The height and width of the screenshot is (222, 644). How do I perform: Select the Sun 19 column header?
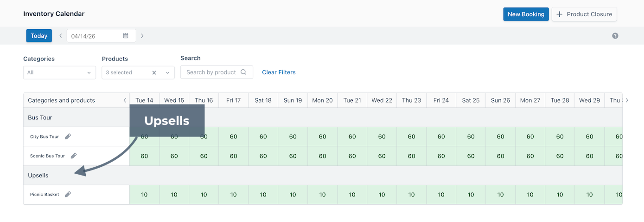(293, 100)
